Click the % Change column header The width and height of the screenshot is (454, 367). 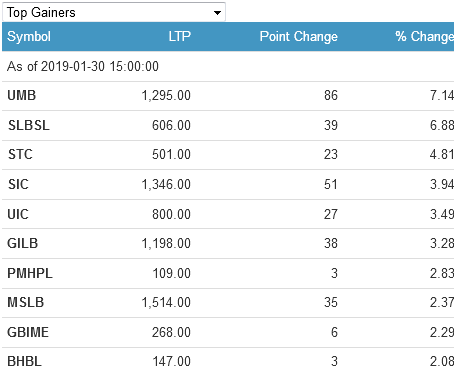pos(424,37)
